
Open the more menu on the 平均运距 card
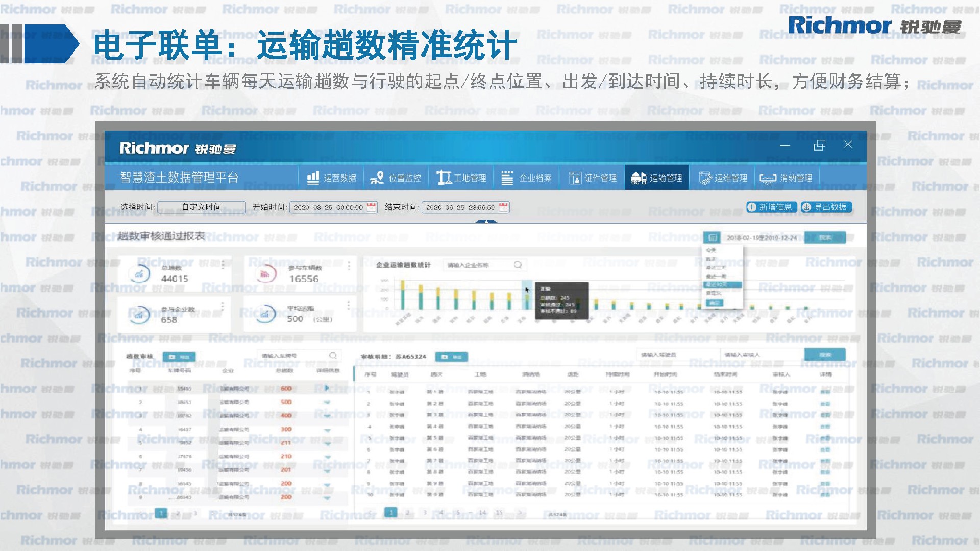point(349,305)
